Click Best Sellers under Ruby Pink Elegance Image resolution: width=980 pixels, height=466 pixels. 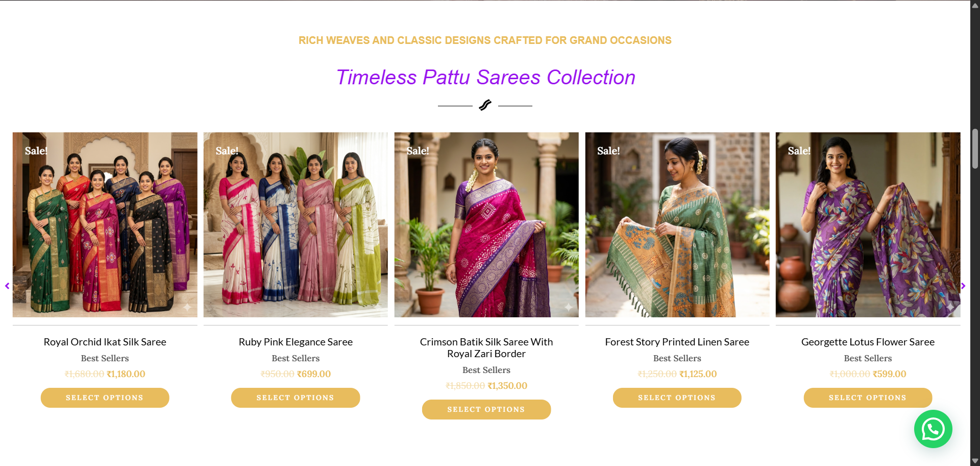(x=296, y=358)
